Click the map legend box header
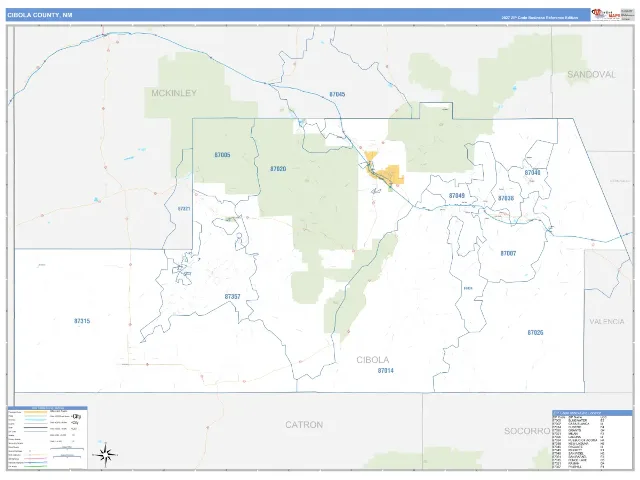640x480 pixels. point(48,408)
